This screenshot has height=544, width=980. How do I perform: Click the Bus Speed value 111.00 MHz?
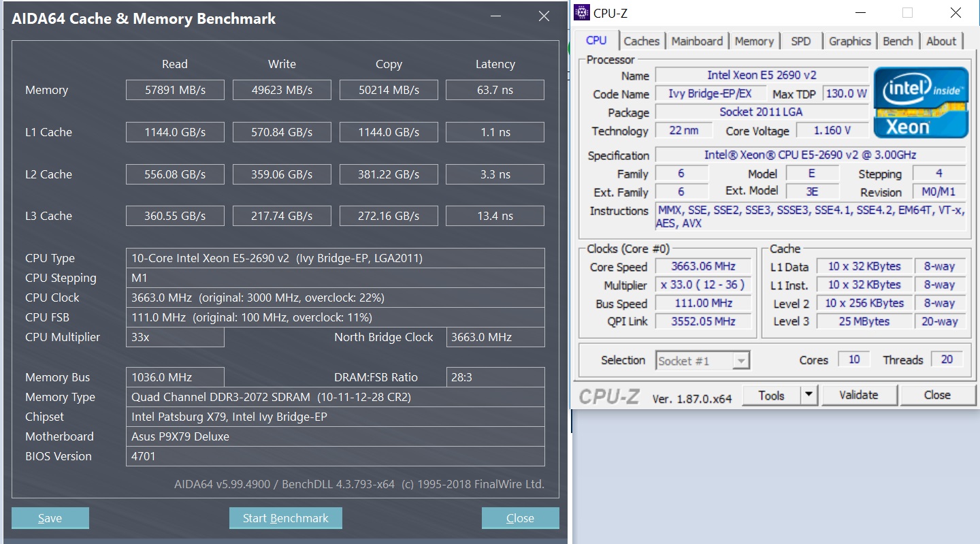(704, 303)
